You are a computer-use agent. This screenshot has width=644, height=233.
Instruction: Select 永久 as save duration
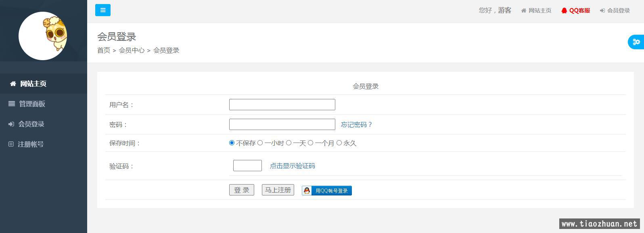(x=339, y=143)
